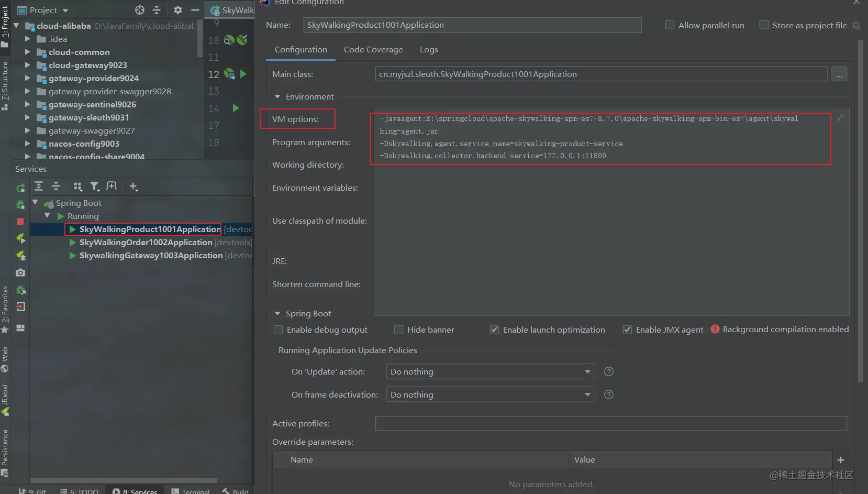Open the JRebel side tab
This screenshot has height=494, width=868.
click(x=5, y=400)
